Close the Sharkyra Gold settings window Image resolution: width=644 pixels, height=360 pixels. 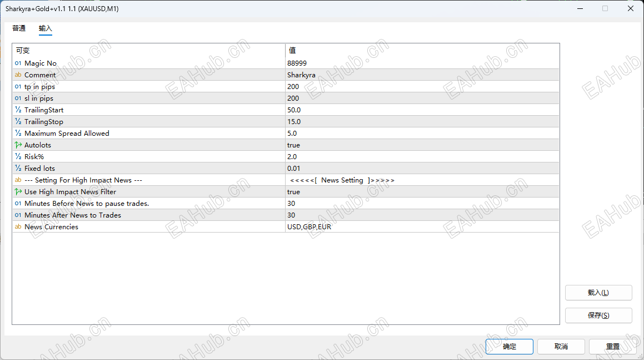coord(631,9)
